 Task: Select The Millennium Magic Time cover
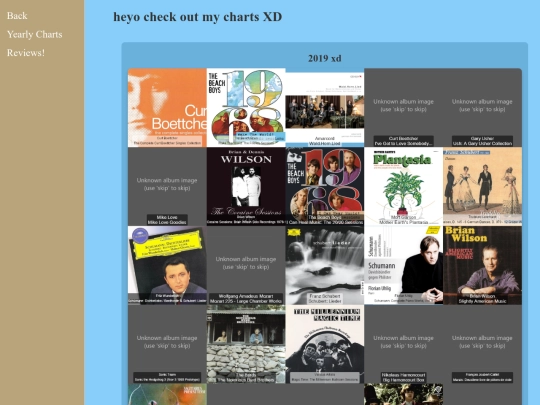click(325, 344)
